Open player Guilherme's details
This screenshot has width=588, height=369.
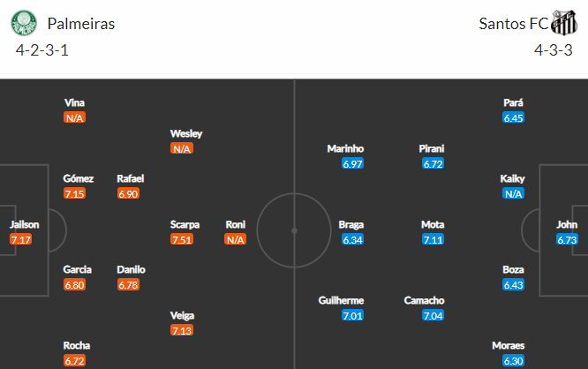(341, 300)
